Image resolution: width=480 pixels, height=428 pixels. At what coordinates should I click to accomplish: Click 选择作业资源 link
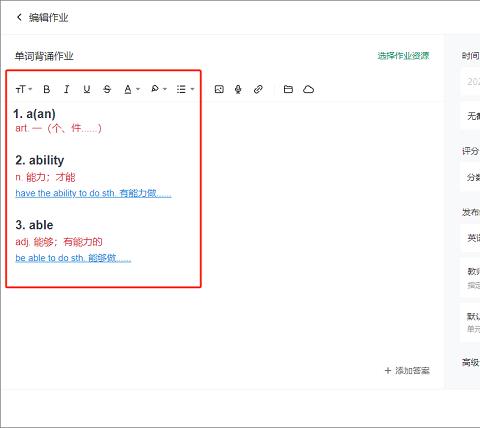click(403, 56)
